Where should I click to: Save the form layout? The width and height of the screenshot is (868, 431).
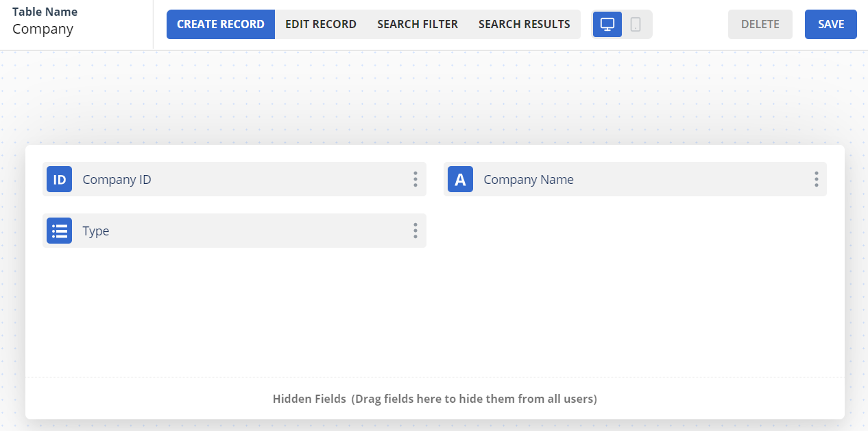[x=830, y=24]
